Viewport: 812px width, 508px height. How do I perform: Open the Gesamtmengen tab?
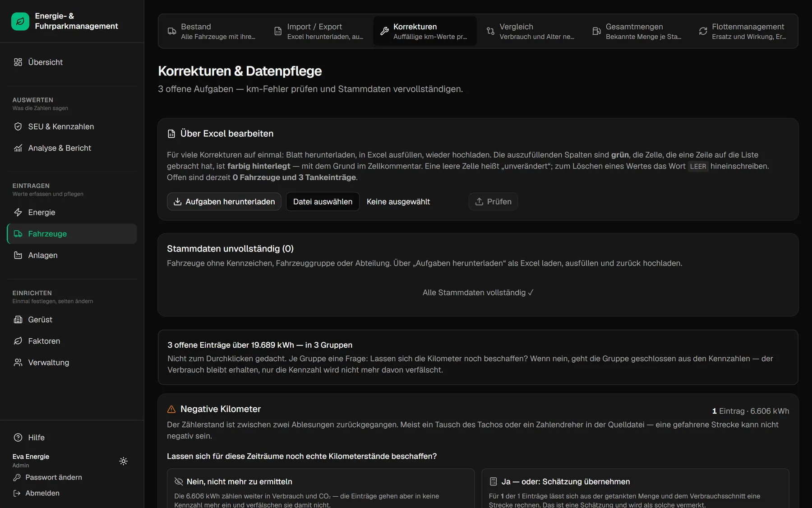[637, 31]
